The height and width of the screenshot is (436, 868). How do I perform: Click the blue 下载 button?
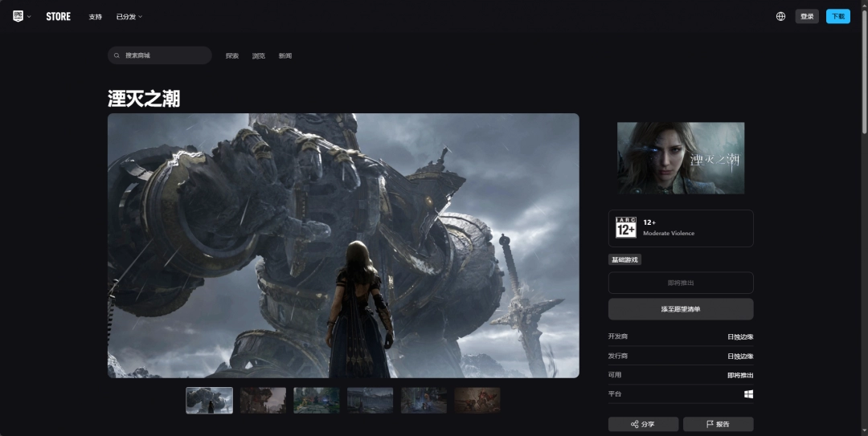coord(837,16)
